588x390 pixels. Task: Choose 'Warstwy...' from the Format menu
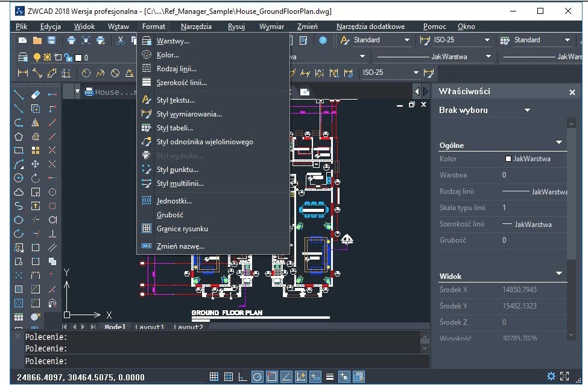pyautogui.click(x=172, y=41)
